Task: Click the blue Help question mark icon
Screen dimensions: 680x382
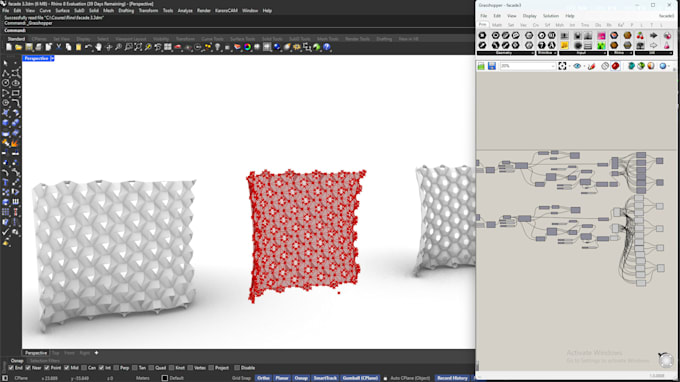Action: pos(327,47)
